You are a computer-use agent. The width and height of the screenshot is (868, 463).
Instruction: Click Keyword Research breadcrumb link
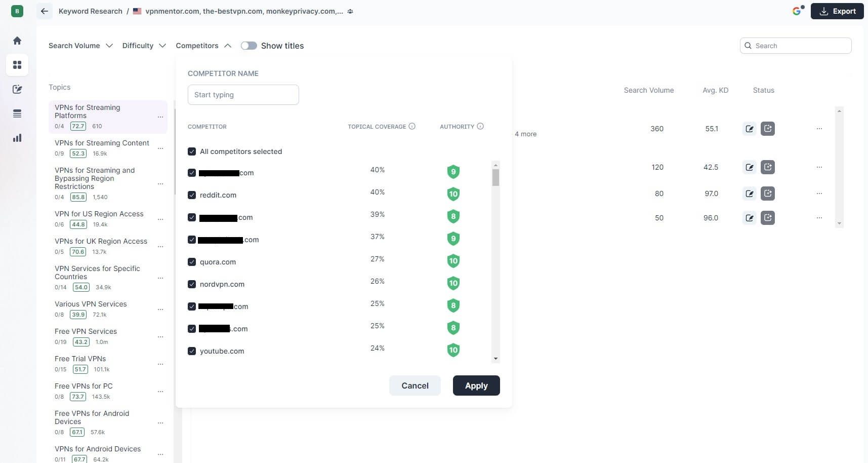tap(91, 11)
